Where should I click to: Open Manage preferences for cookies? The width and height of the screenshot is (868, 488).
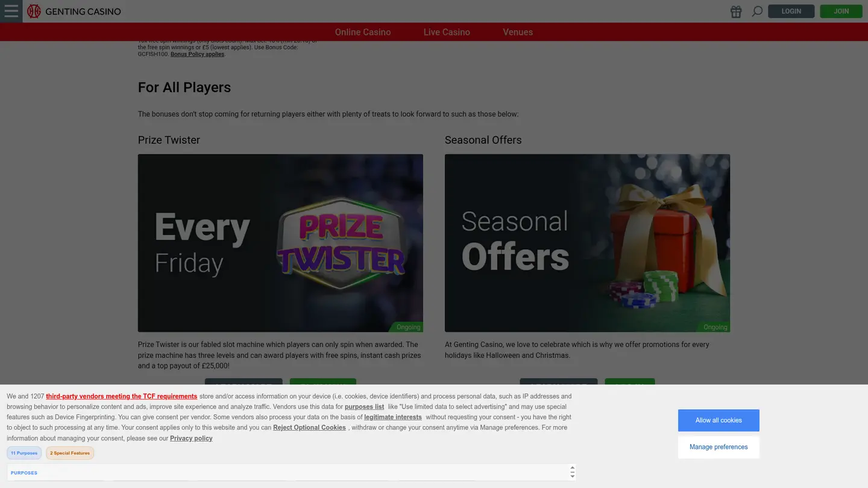coord(719,447)
